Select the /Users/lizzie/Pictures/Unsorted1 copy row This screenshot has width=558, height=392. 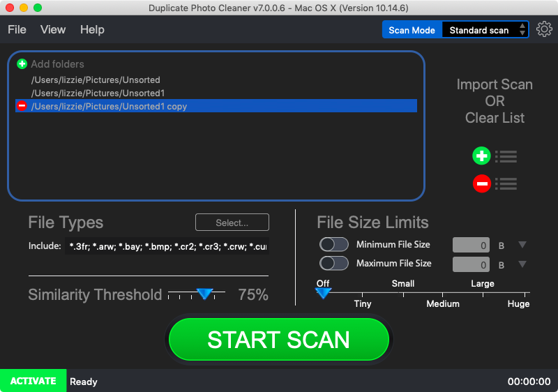coord(216,106)
